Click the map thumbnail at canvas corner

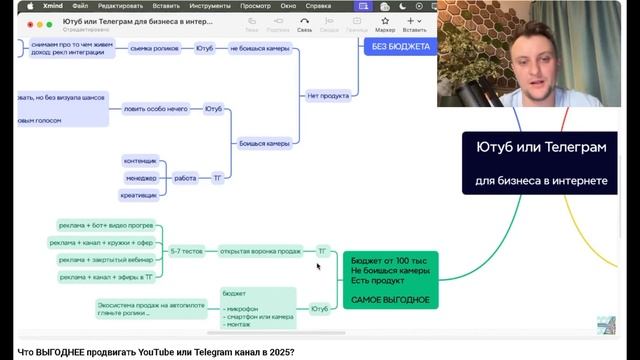[x=606, y=325]
